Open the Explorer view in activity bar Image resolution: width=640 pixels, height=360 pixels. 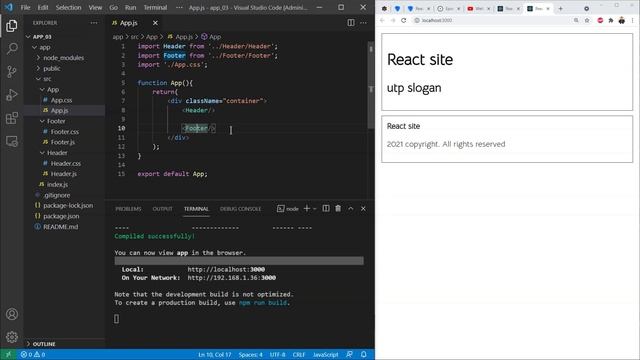[x=12, y=26]
